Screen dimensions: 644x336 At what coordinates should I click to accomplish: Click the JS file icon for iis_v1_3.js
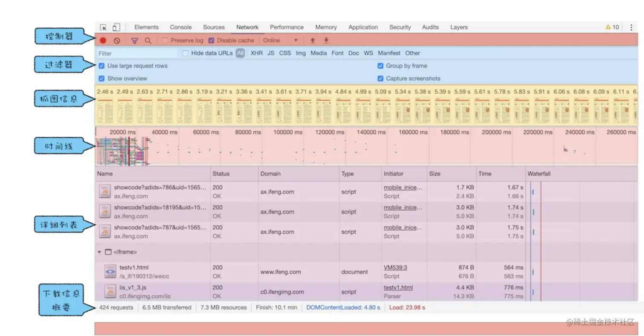click(110, 292)
